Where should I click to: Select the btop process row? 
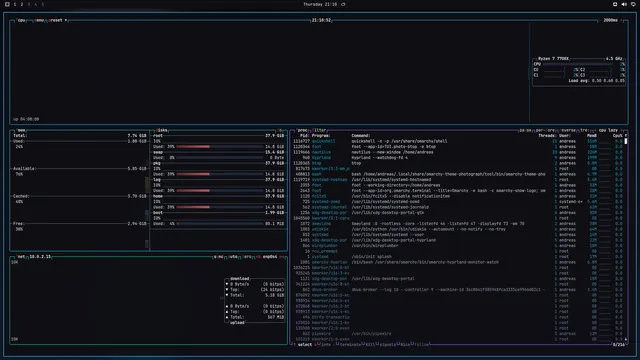pyautogui.click(x=458, y=163)
